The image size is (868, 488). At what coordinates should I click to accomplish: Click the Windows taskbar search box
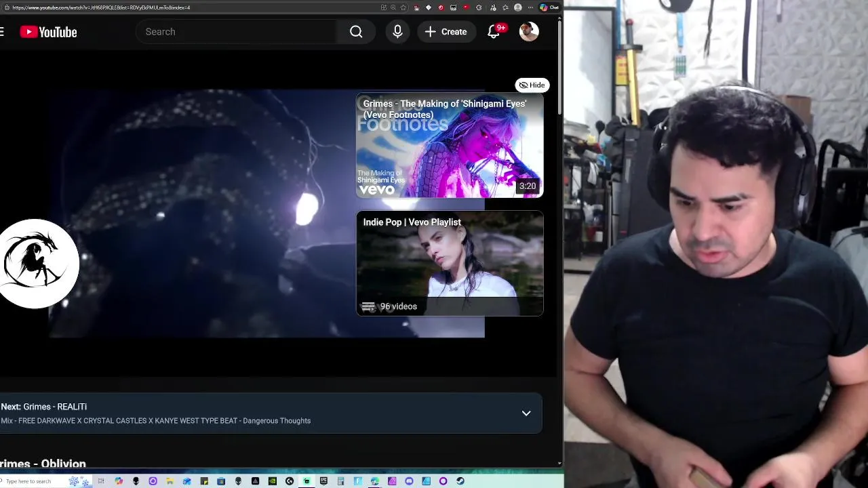click(46, 481)
